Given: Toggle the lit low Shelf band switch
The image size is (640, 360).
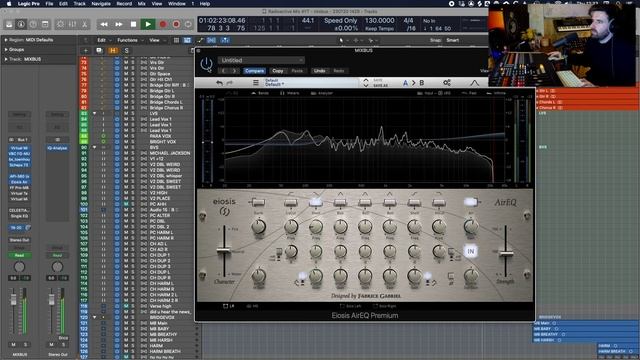Looking at the screenshot, I should click(x=316, y=202).
